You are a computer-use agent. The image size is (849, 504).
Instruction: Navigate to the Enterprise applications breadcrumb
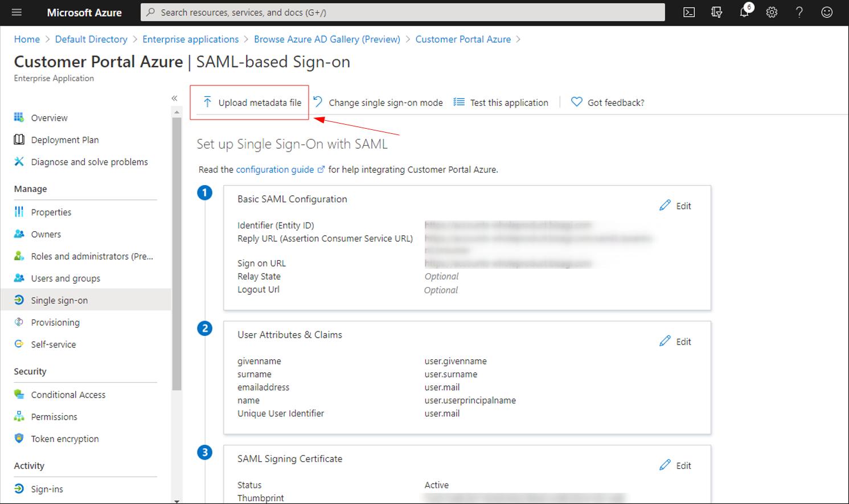click(191, 39)
